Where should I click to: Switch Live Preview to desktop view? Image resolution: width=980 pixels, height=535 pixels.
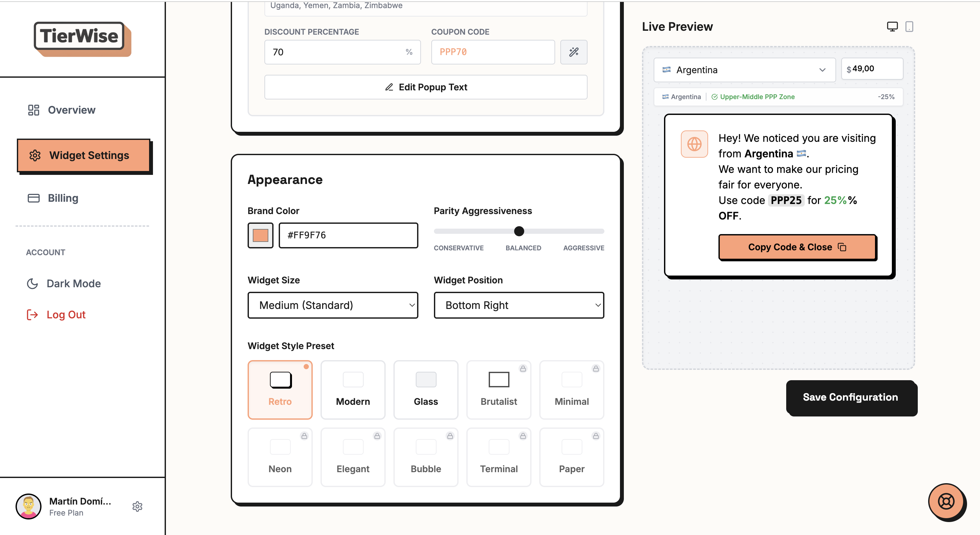(x=892, y=26)
